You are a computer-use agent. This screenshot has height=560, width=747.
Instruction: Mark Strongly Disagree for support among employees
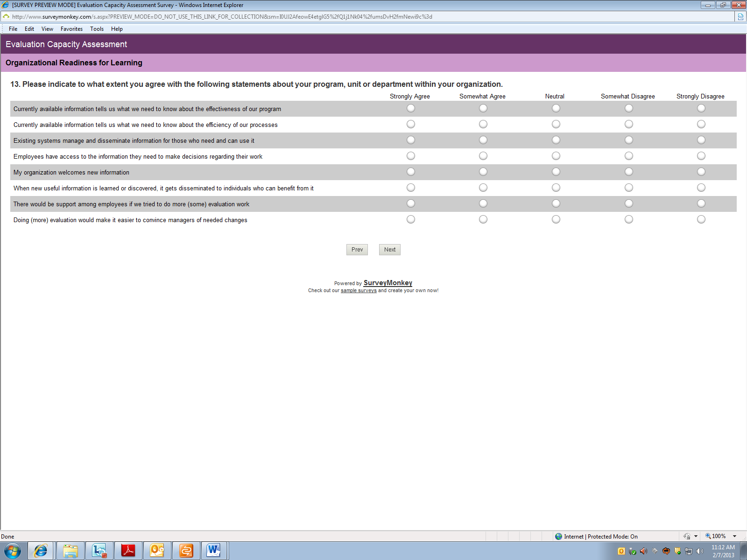click(x=701, y=203)
